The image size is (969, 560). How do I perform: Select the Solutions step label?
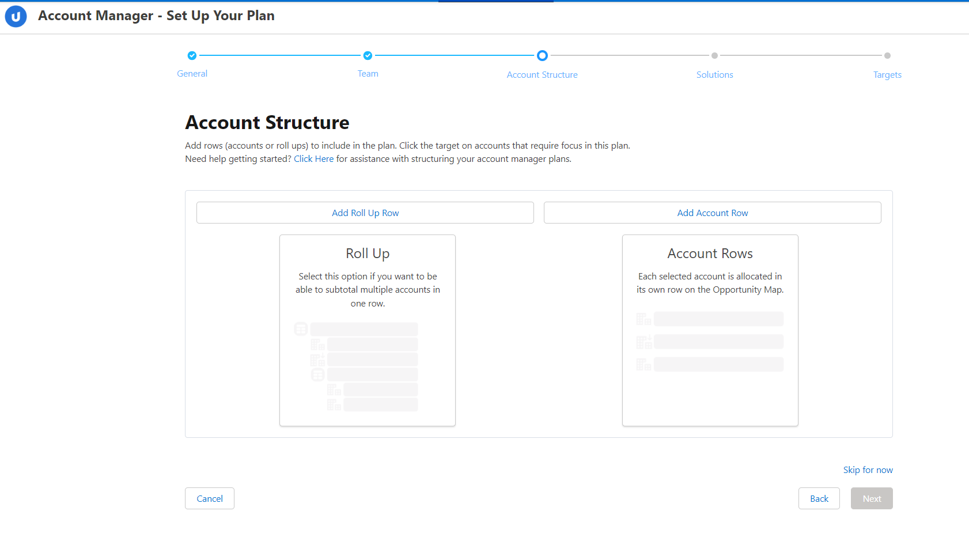[x=714, y=75]
